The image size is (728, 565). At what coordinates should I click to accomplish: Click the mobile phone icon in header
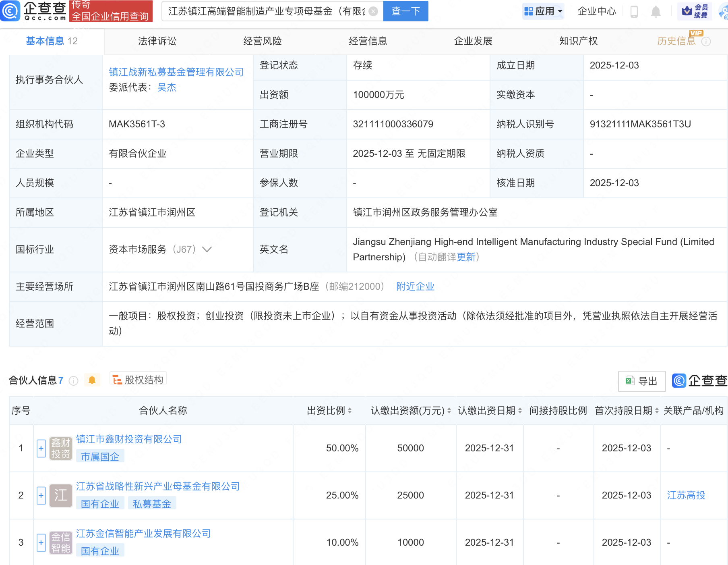point(634,12)
